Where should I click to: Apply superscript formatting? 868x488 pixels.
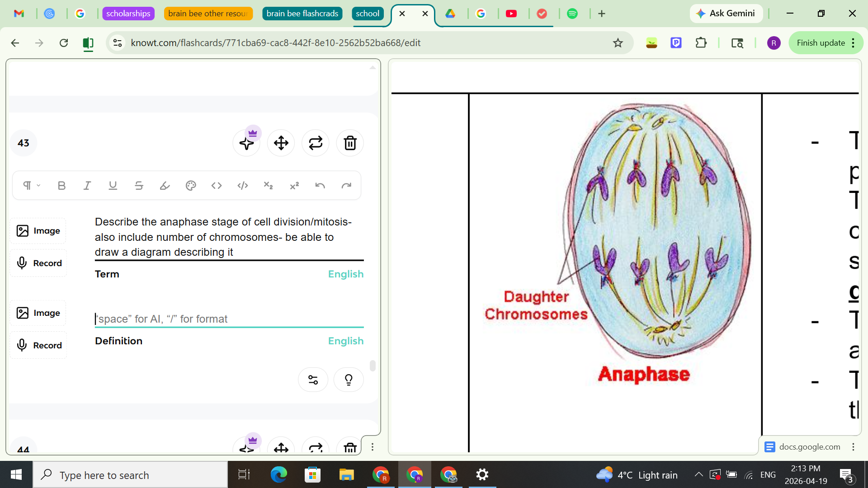coord(294,185)
